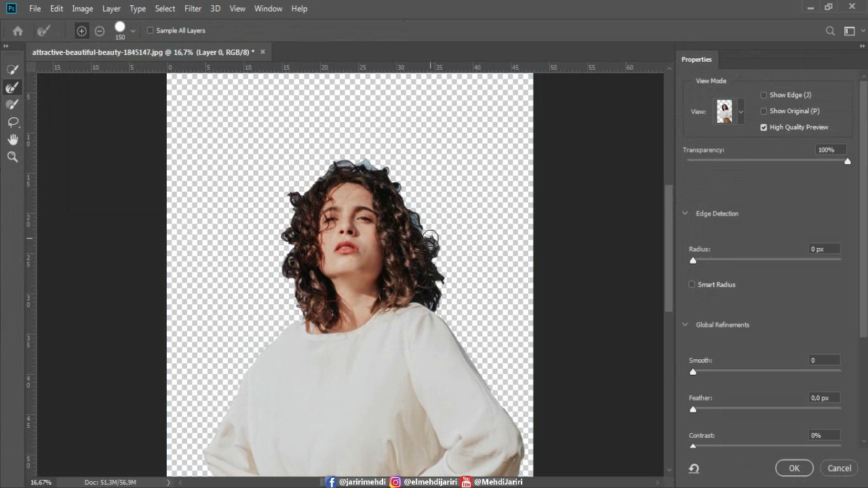This screenshot has height=488, width=868.
Task: Choose the subtract-from-selection minus mode
Action: click(100, 30)
